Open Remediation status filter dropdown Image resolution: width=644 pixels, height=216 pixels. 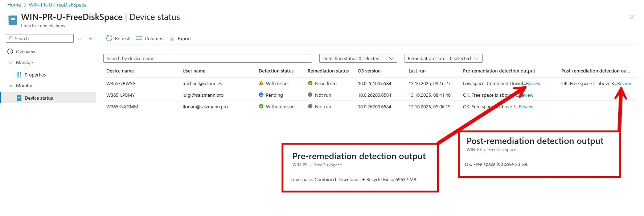pyautogui.click(x=443, y=58)
